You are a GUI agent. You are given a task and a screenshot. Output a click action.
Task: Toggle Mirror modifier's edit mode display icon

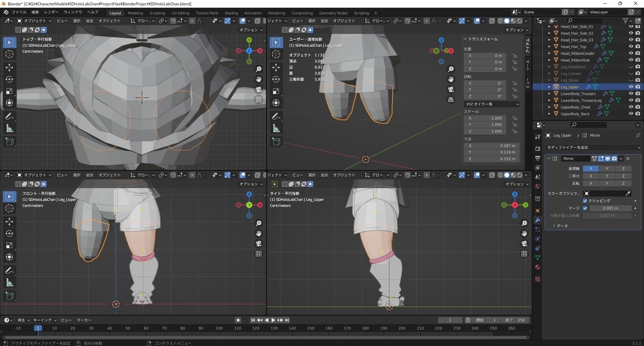(x=601, y=158)
